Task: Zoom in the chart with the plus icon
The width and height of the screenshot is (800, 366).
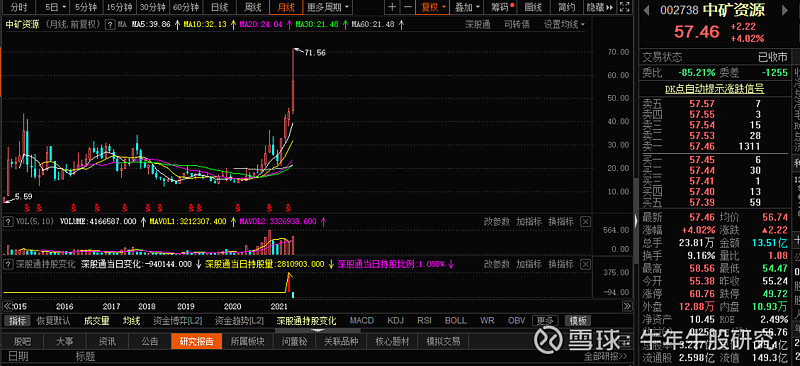Action: point(392,7)
